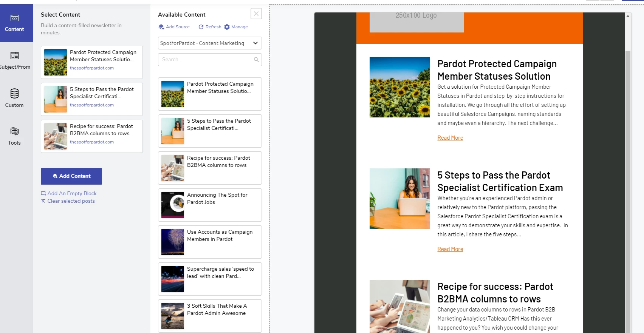The width and height of the screenshot is (644, 333).
Task: Click the Add Source icon
Action: click(x=161, y=27)
